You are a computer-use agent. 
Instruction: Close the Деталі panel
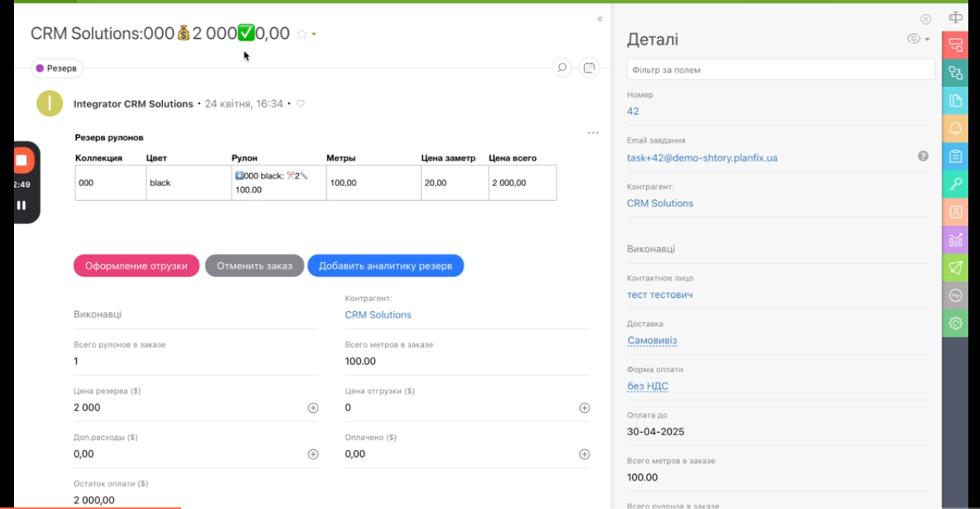(x=926, y=19)
